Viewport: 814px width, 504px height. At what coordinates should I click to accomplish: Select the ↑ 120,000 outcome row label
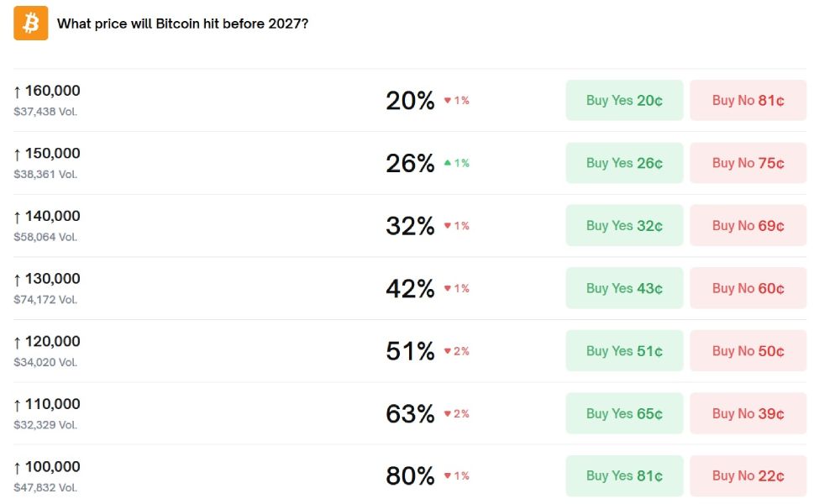(47, 342)
